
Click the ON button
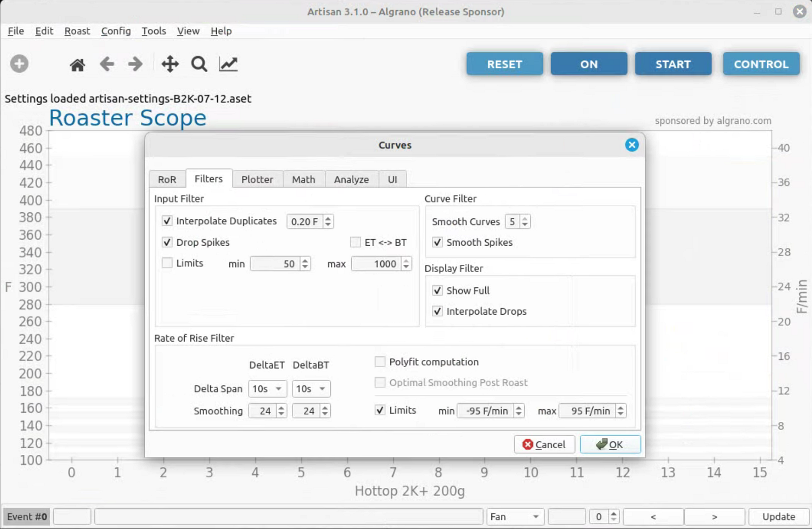coord(589,64)
